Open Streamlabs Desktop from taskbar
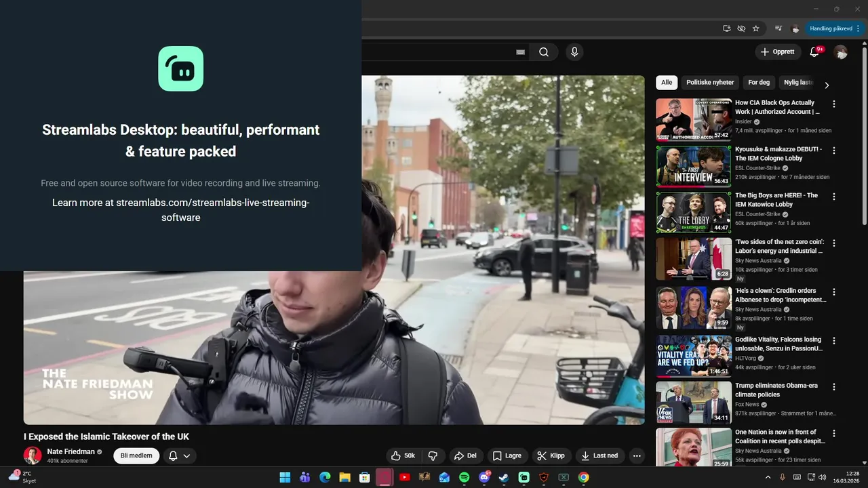This screenshot has height=488, width=868. 524,477
